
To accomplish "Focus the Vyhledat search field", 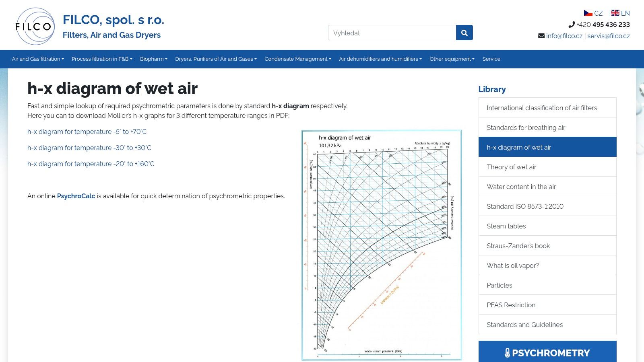I will (392, 33).
